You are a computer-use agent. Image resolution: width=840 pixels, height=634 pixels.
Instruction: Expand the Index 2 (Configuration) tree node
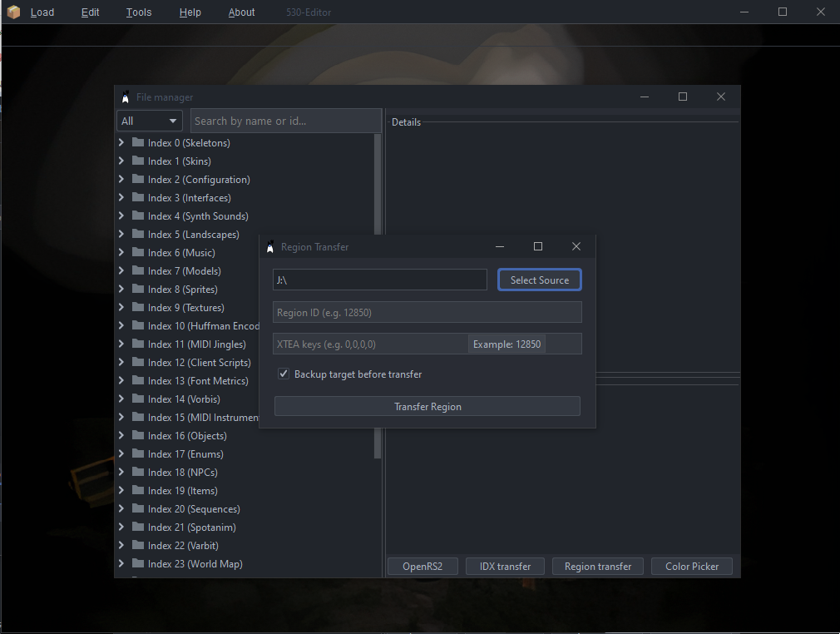pyautogui.click(x=121, y=179)
